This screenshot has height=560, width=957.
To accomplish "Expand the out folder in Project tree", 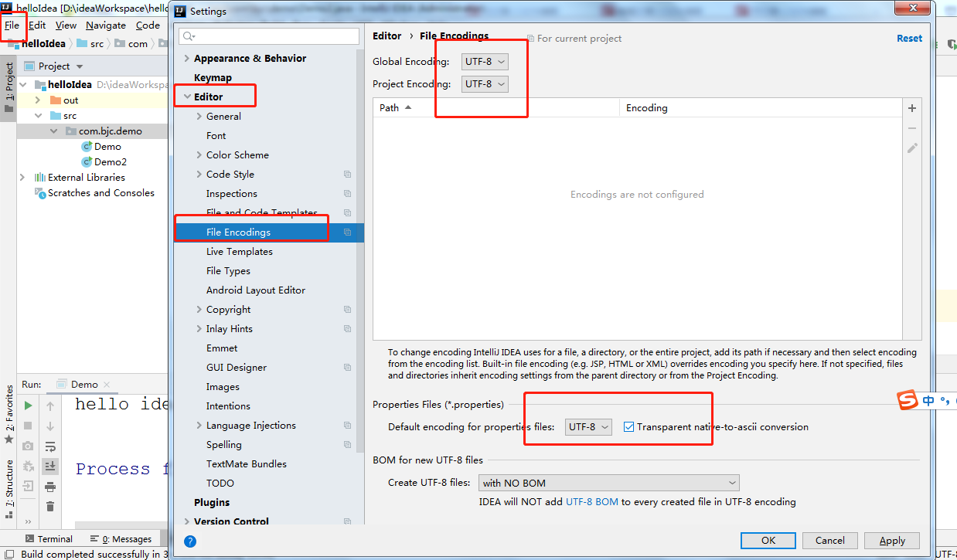I will click(37, 100).
